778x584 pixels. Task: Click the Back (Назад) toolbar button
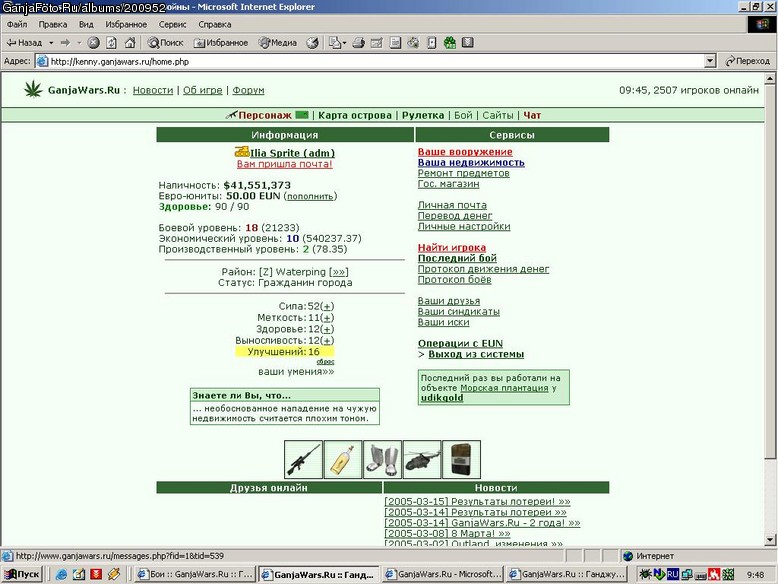[x=23, y=43]
